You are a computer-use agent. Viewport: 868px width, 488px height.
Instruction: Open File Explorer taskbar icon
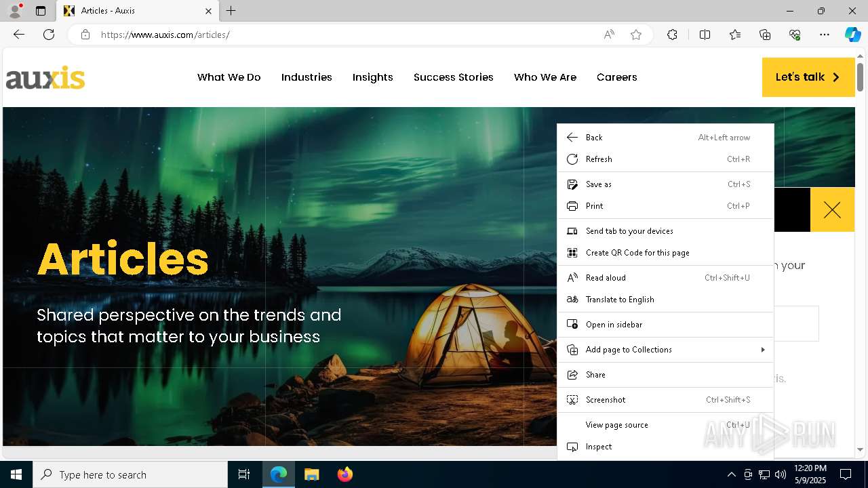coord(311,474)
